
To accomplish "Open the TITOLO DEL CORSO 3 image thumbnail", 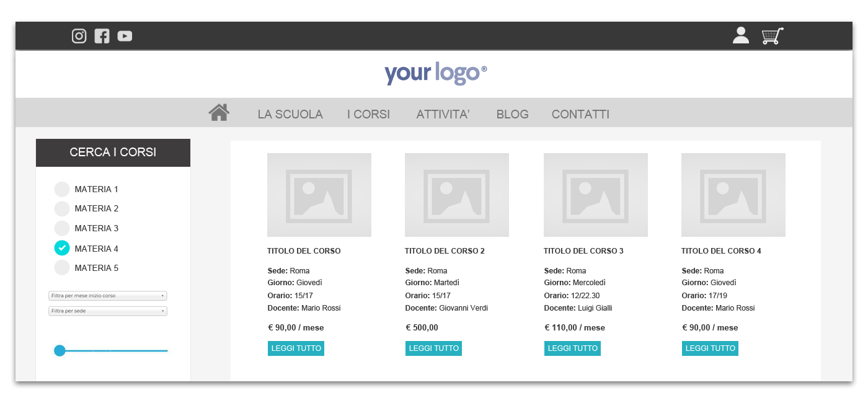I will pyautogui.click(x=596, y=195).
